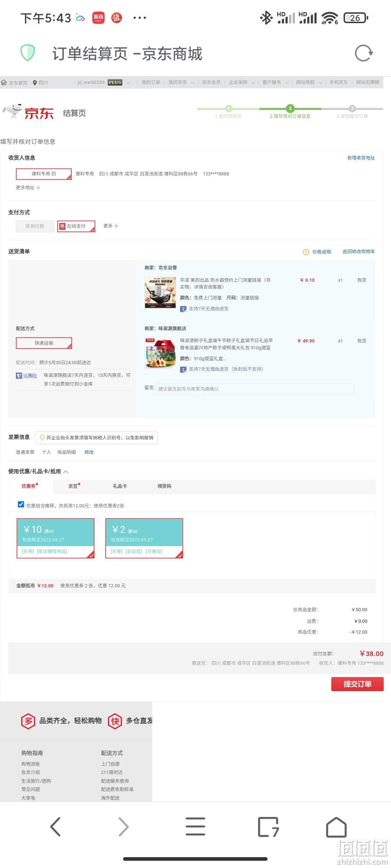Click the lightbulb invoice tip icon

(x=42, y=438)
